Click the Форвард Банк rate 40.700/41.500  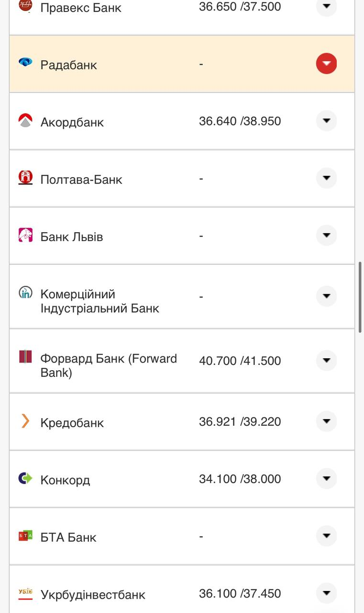[x=240, y=360]
